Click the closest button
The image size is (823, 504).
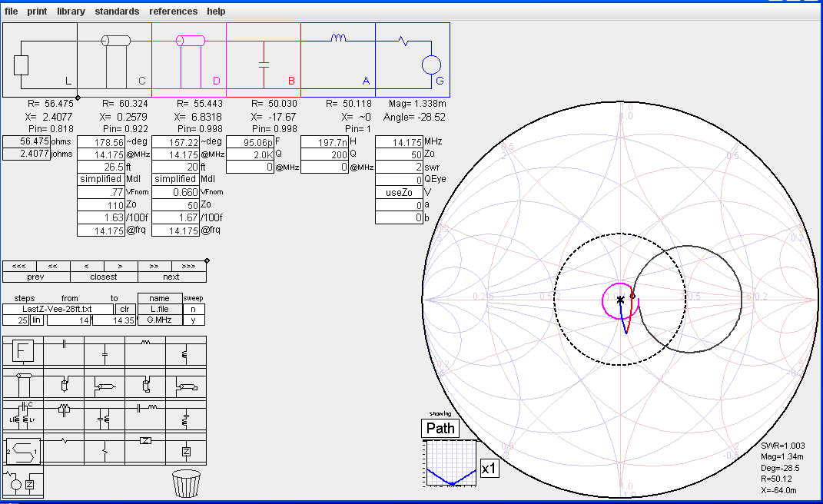click(104, 277)
